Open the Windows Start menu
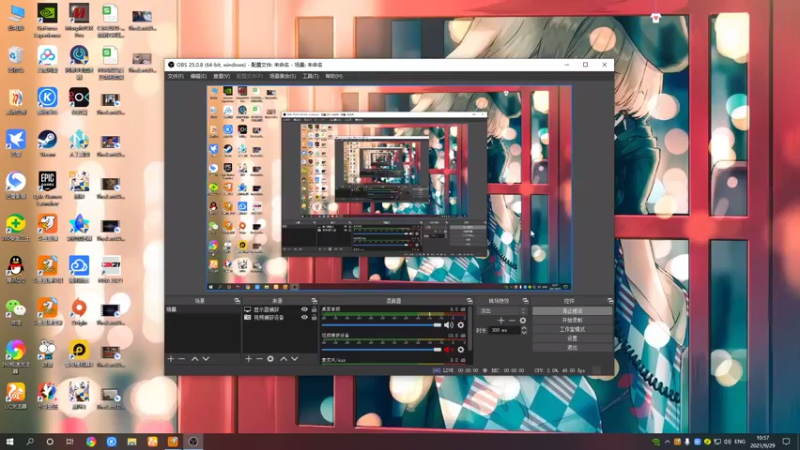The height and width of the screenshot is (450, 800). 10,442
